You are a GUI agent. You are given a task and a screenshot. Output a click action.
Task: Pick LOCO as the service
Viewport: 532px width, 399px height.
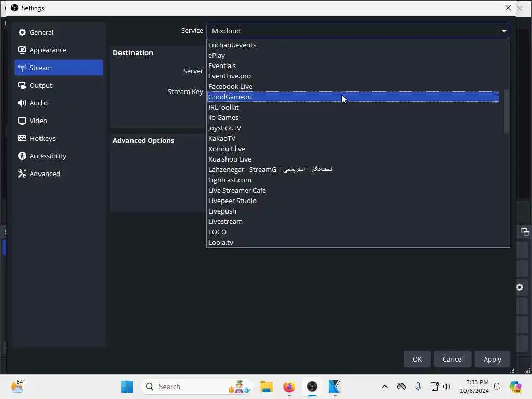coord(353,232)
